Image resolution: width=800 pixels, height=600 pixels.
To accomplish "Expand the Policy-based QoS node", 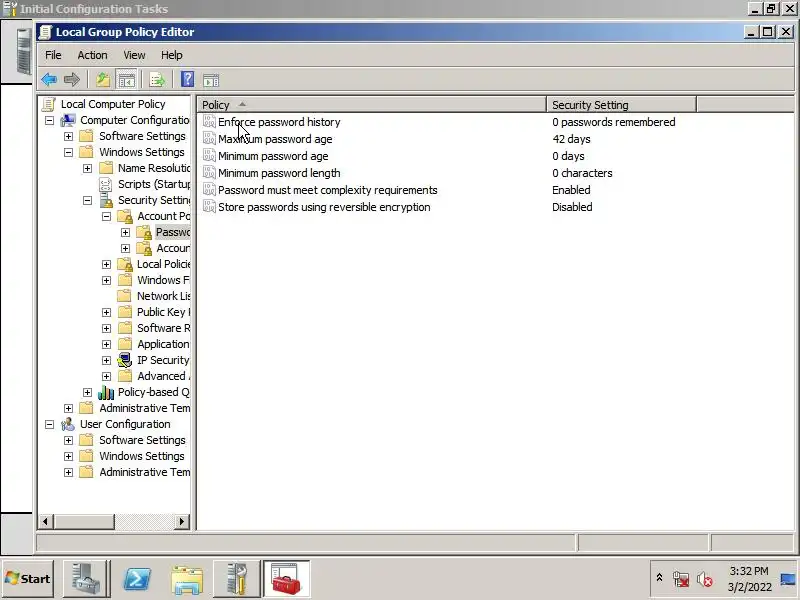I will coord(87,392).
